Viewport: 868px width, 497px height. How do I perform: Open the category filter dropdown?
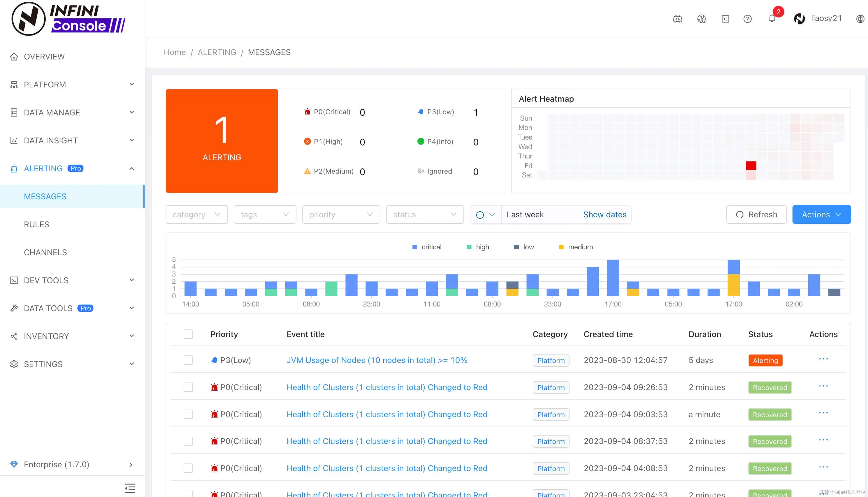(196, 215)
